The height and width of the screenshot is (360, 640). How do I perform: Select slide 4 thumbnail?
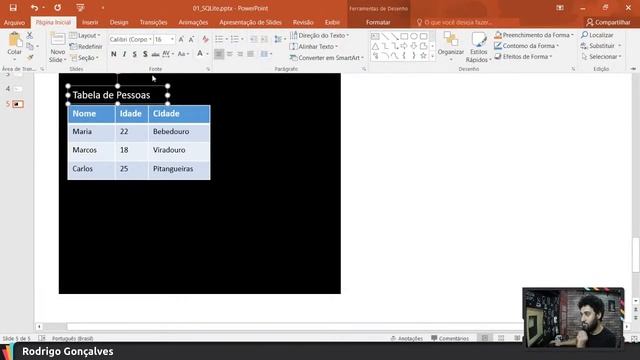tap(18, 89)
